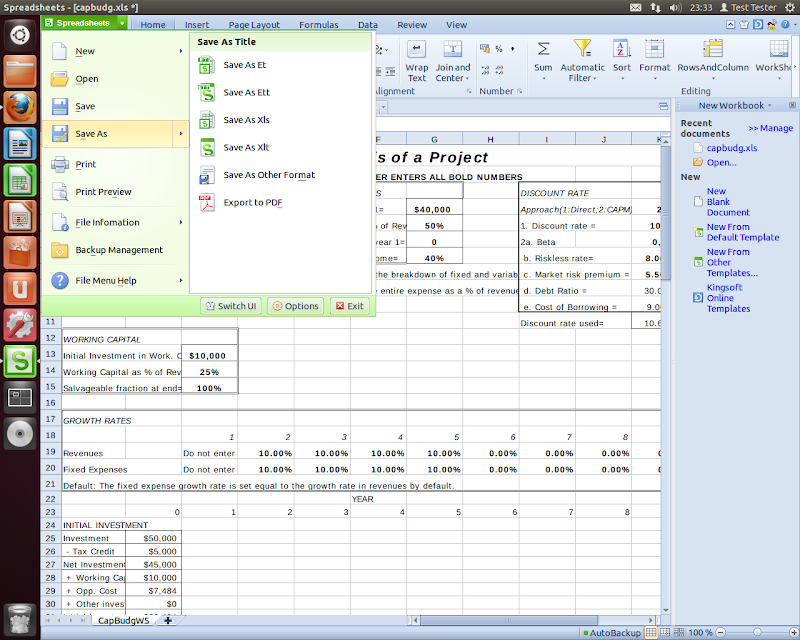Click Export to PDF icon
Screen dimensions: 800x640
click(207, 203)
